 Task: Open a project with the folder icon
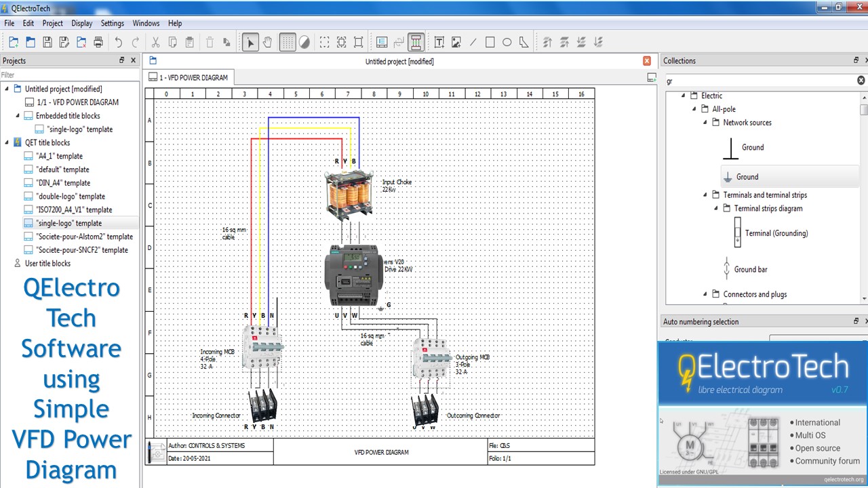coord(31,42)
